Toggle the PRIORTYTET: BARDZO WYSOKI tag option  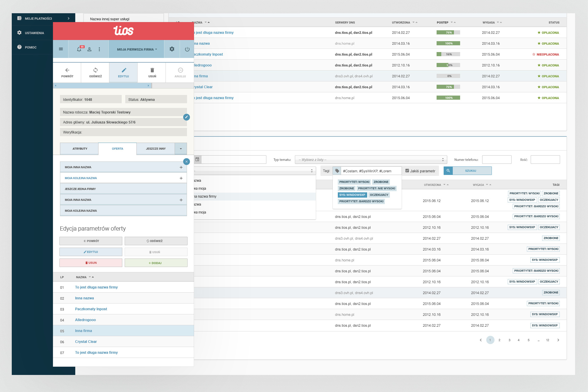click(361, 201)
